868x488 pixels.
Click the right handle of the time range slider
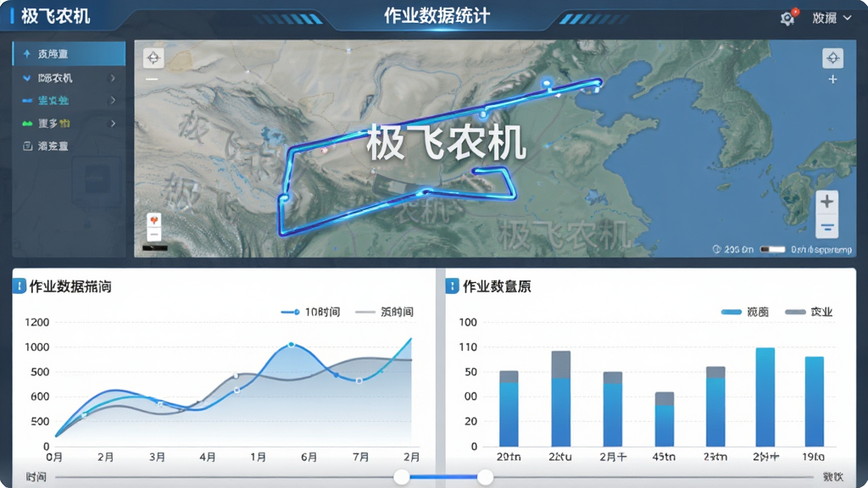[x=485, y=477]
